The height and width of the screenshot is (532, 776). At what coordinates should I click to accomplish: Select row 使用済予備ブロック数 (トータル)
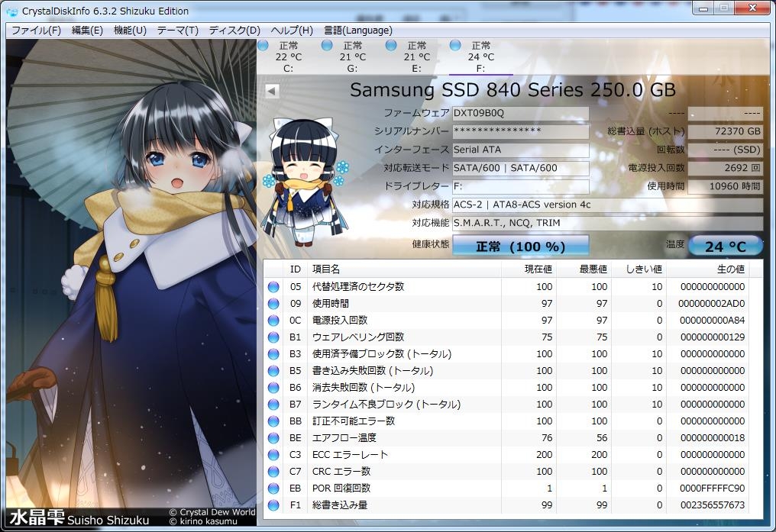[507, 354]
